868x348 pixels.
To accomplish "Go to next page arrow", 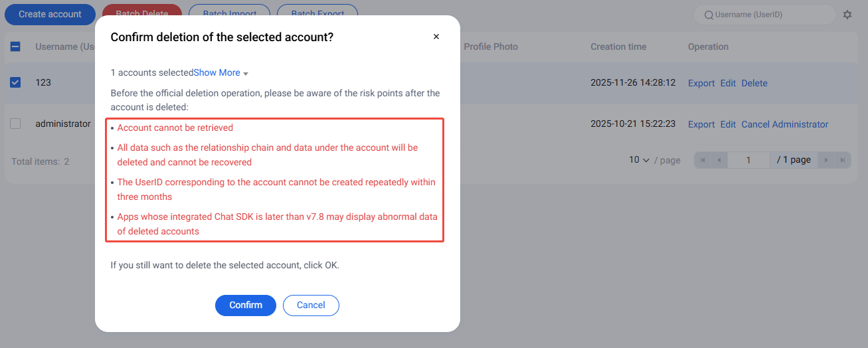I will click(826, 160).
